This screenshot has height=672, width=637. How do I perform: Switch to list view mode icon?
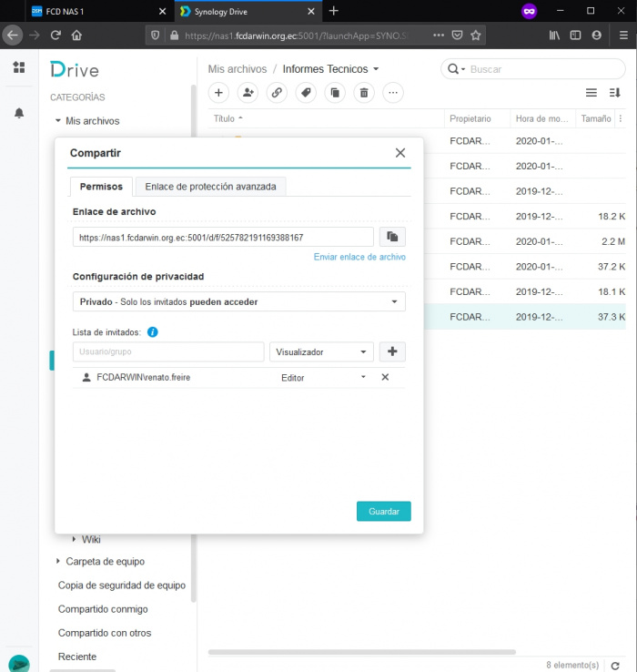pyautogui.click(x=591, y=93)
